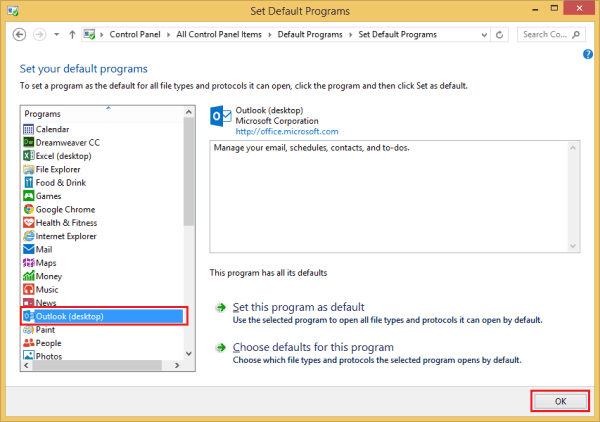
Task: Click the OK button
Action: (559, 400)
